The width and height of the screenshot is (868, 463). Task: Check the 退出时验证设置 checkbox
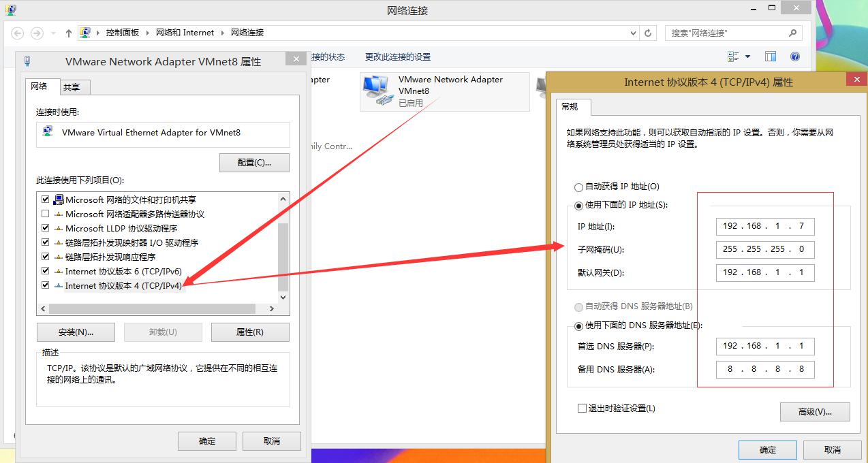click(x=582, y=408)
